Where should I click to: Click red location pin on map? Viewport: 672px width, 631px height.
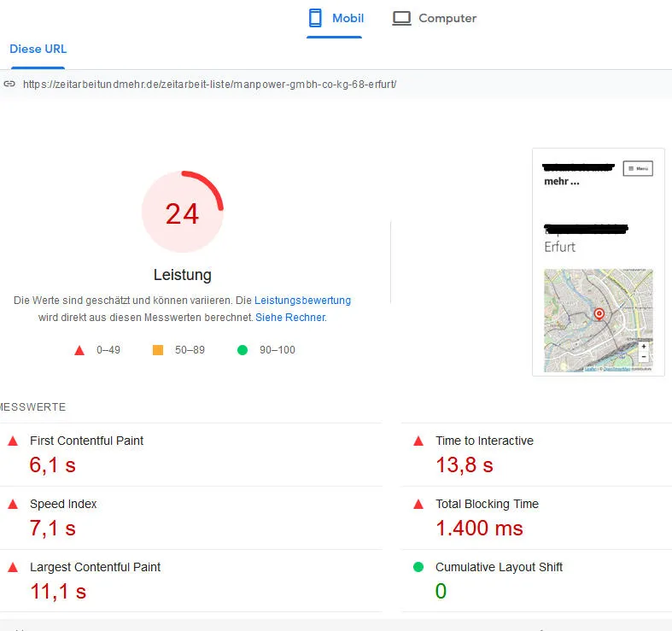(x=599, y=314)
